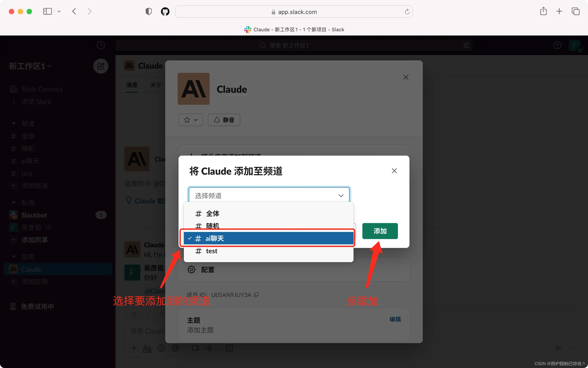Close the Claude app details panel

[x=406, y=77]
